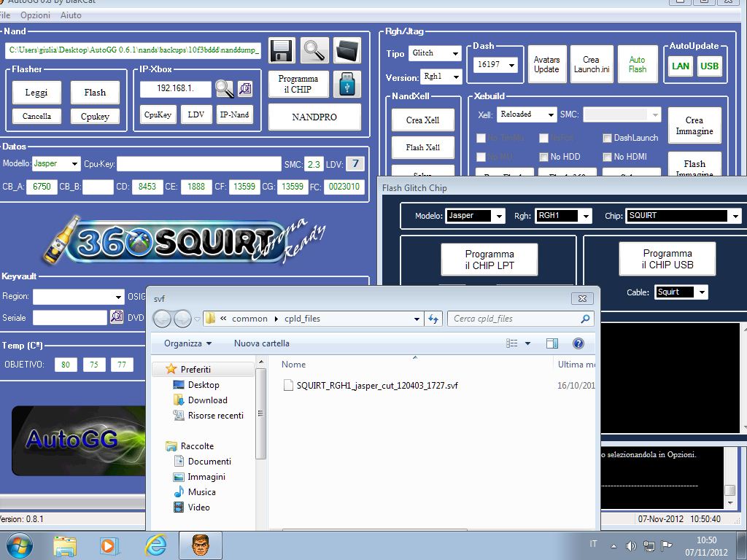Open Windows Explorer from the taskbar
This screenshot has height=560, width=747.
click(x=65, y=546)
